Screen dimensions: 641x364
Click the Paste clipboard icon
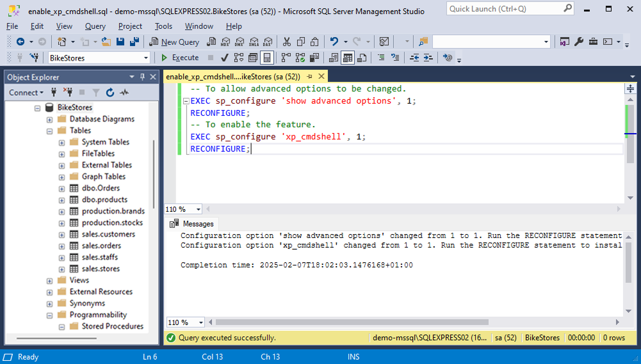click(315, 42)
